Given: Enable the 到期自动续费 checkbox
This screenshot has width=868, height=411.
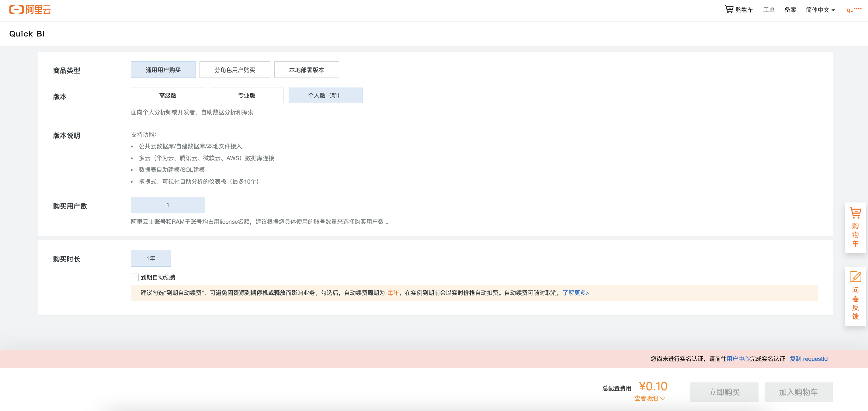Looking at the screenshot, I should pyautogui.click(x=134, y=277).
